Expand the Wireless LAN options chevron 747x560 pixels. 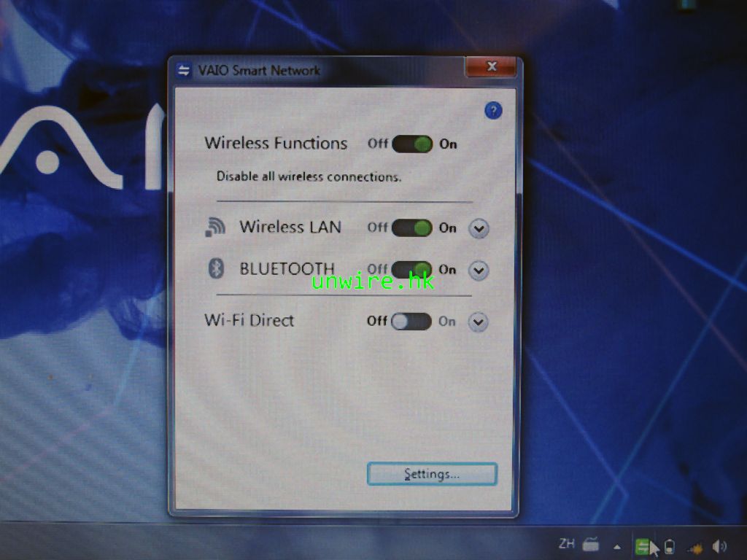point(478,228)
